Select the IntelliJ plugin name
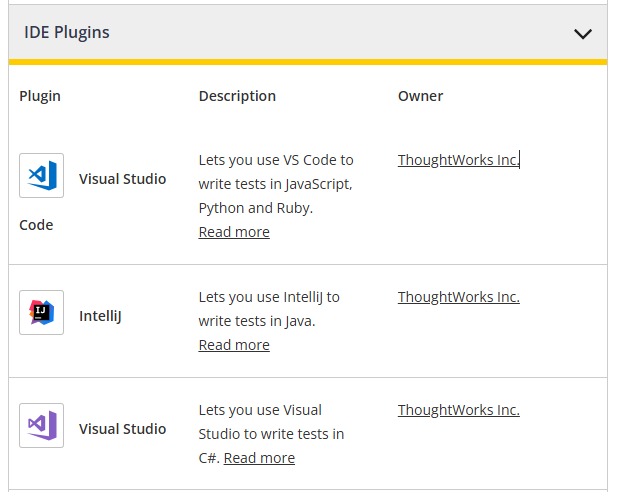 (99, 316)
